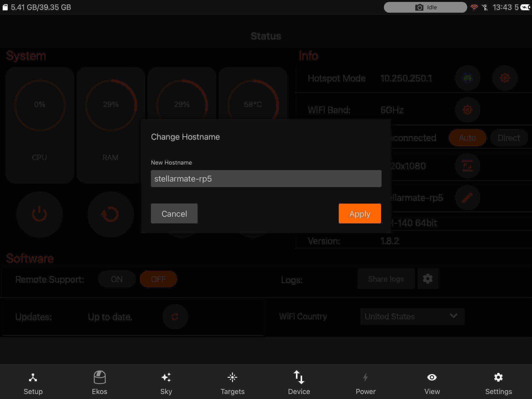Click the 58°C temperature gauge
Image resolution: width=532 pixels, height=399 pixels.
253,100
